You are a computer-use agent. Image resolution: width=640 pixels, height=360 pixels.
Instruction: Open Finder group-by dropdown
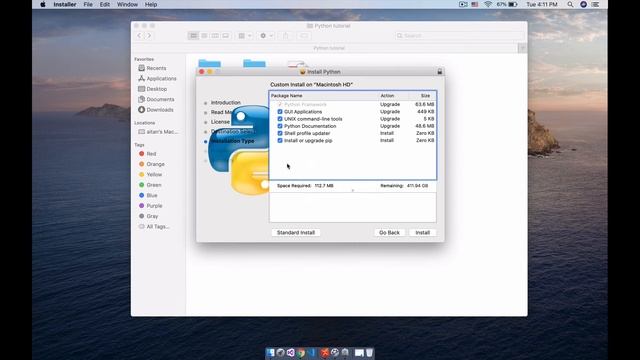(x=245, y=36)
